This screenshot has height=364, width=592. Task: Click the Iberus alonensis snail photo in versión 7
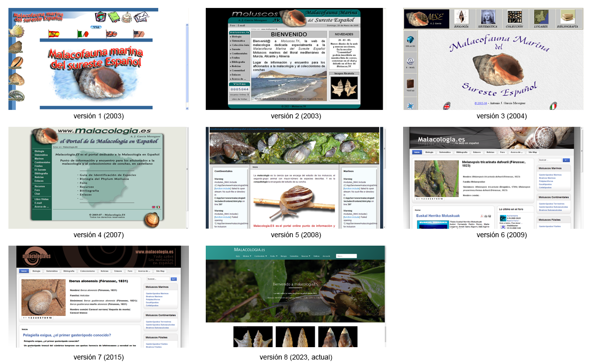44,298
